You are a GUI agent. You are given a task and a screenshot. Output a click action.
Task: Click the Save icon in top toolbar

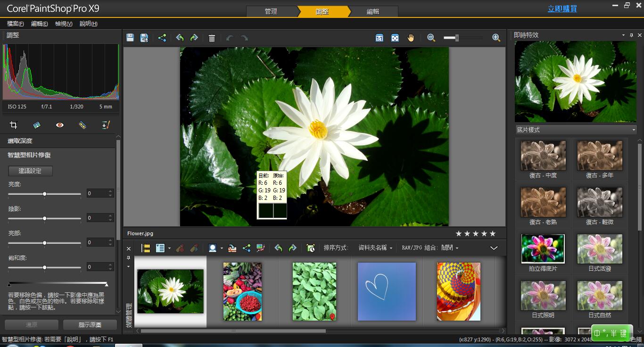tap(130, 38)
